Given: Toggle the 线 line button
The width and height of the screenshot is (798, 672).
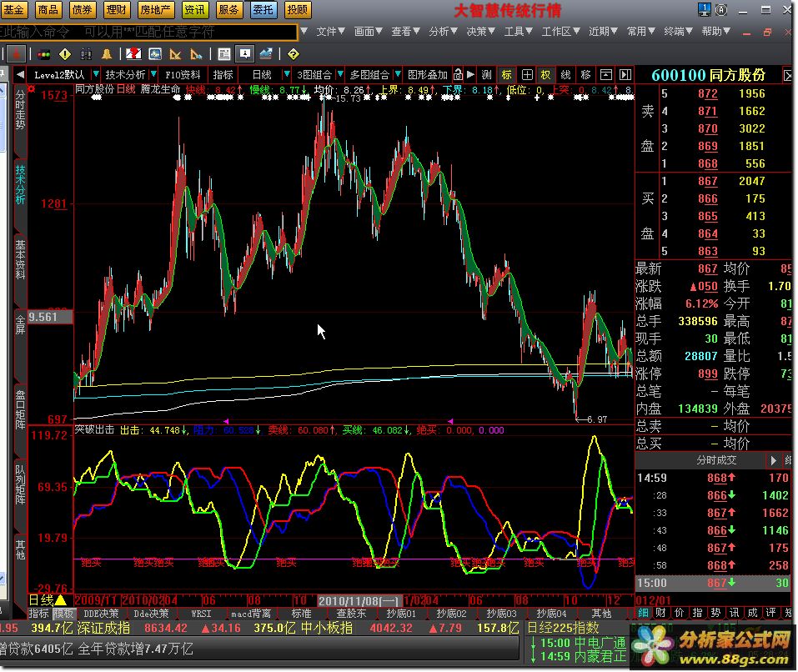Looking at the screenshot, I should 565,75.
